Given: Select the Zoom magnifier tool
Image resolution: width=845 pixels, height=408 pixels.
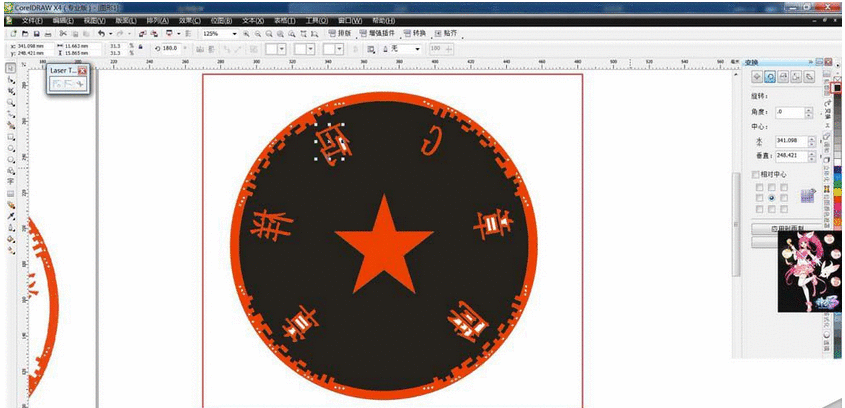Looking at the screenshot, I should [x=10, y=102].
